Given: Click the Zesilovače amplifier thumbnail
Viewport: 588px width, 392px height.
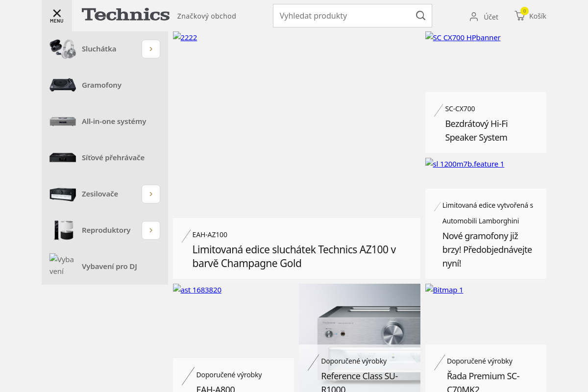Looking at the screenshot, I should pyautogui.click(x=63, y=194).
